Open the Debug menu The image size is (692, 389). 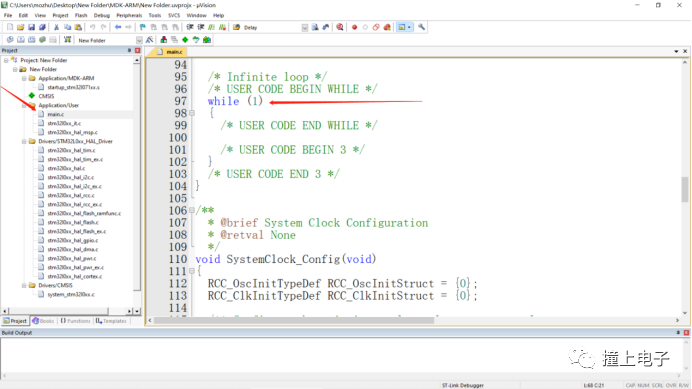click(x=102, y=15)
